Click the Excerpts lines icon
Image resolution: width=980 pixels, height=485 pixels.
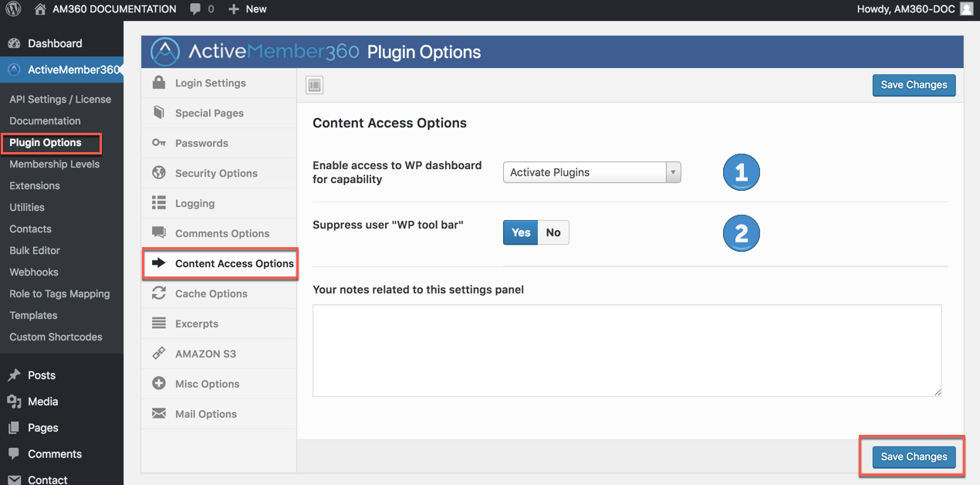point(159,324)
